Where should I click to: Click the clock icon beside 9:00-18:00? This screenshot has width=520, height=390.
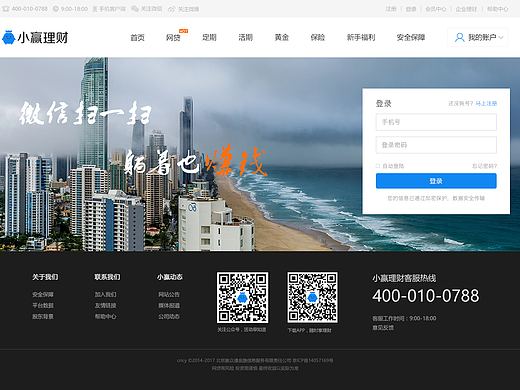coord(56,9)
